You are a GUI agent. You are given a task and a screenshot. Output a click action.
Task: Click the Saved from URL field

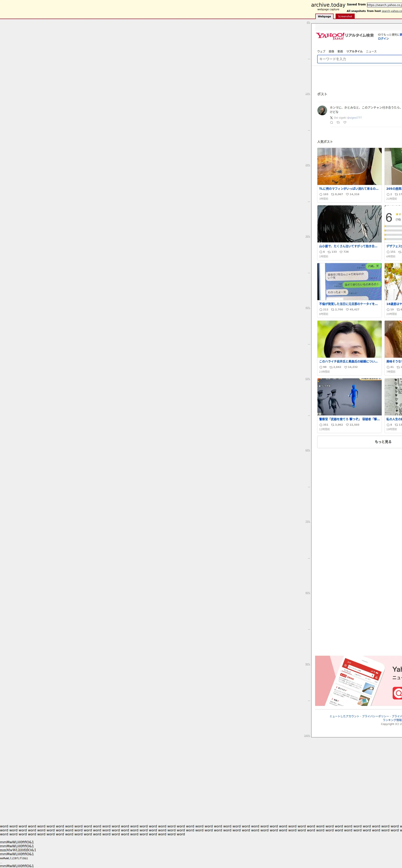384,5
